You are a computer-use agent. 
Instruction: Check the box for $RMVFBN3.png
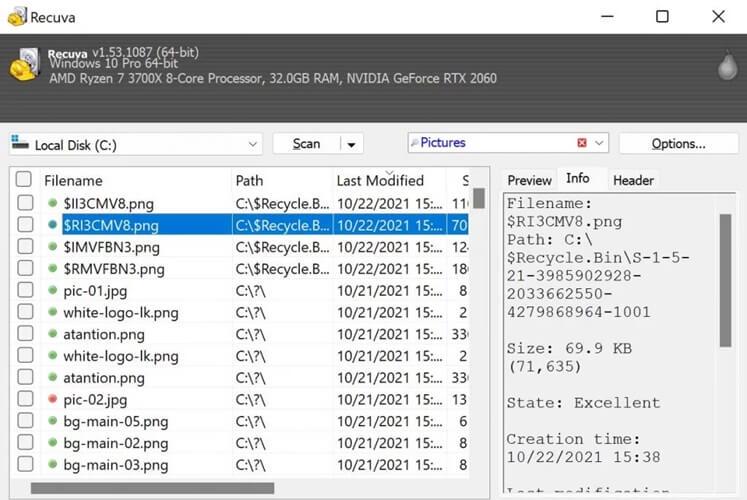[x=25, y=268]
